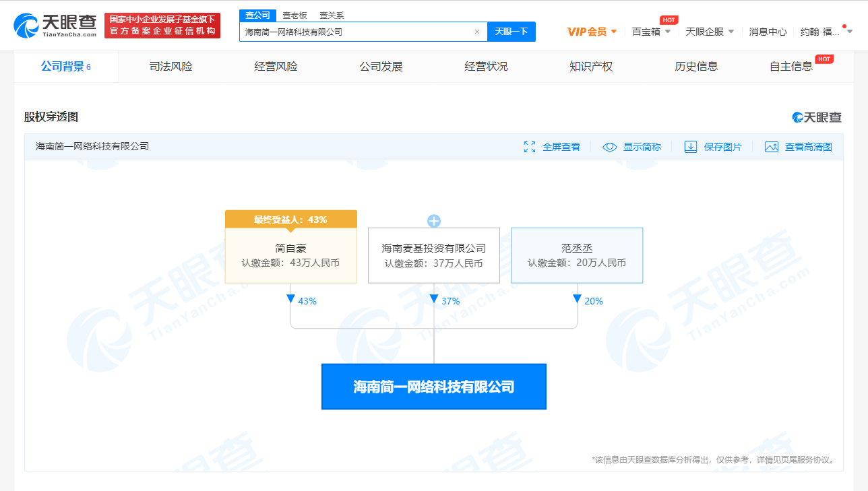Open the VIP会员 link
The height and width of the screenshot is (491, 868).
(x=587, y=32)
